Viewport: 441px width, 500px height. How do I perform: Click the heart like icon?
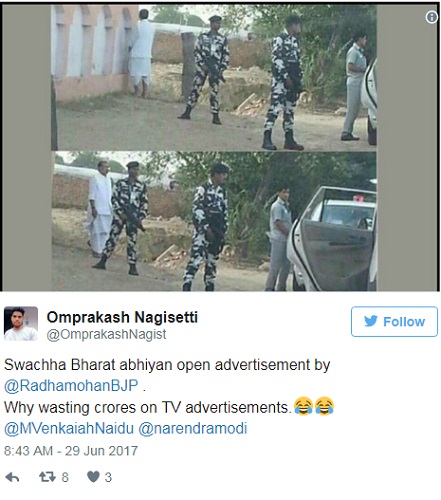point(93,477)
